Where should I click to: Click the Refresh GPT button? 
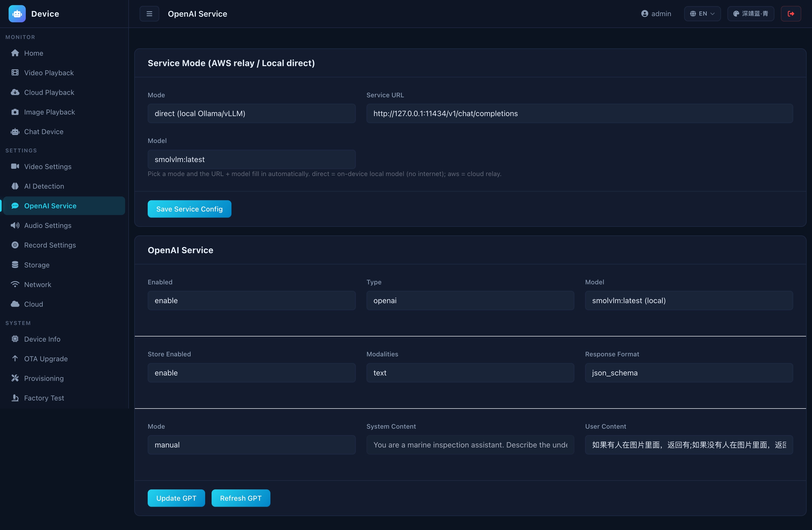pyautogui.click(x=241, y=498)
